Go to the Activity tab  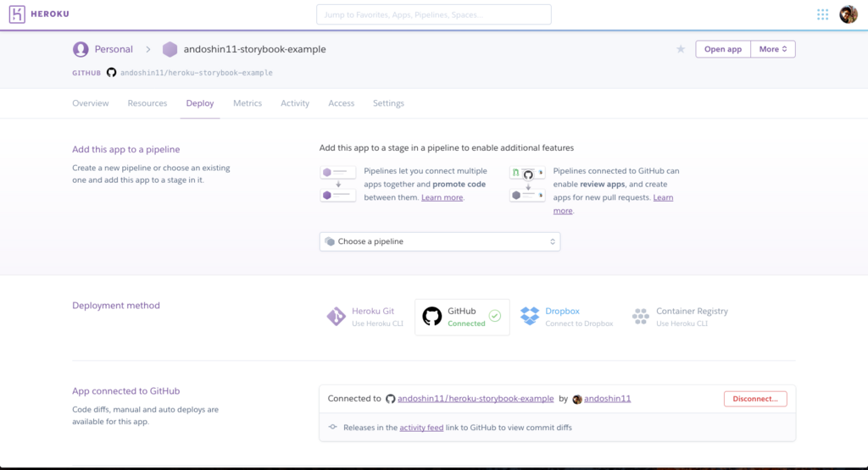[294, 103]
